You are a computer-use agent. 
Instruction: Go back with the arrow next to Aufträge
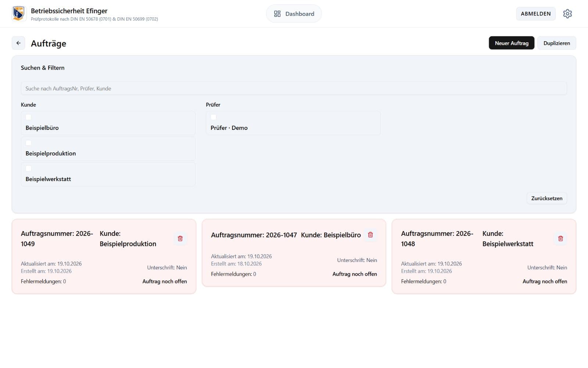[18, 43]
